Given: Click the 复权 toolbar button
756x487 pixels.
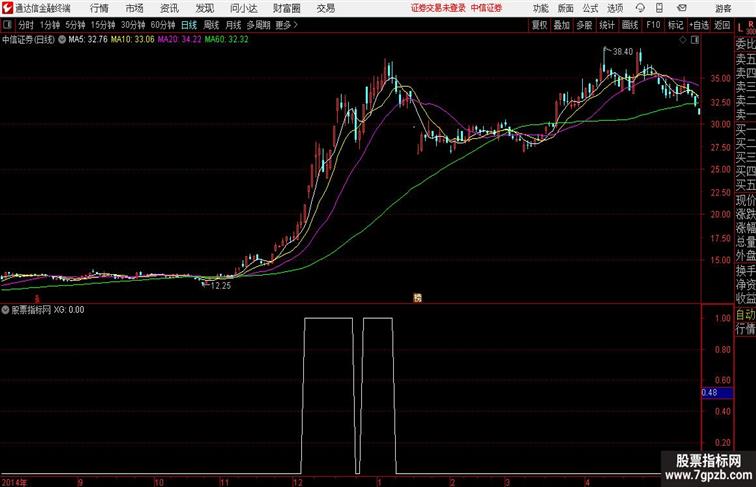Looking at the screenshot, I should click(x=539, y=25).
